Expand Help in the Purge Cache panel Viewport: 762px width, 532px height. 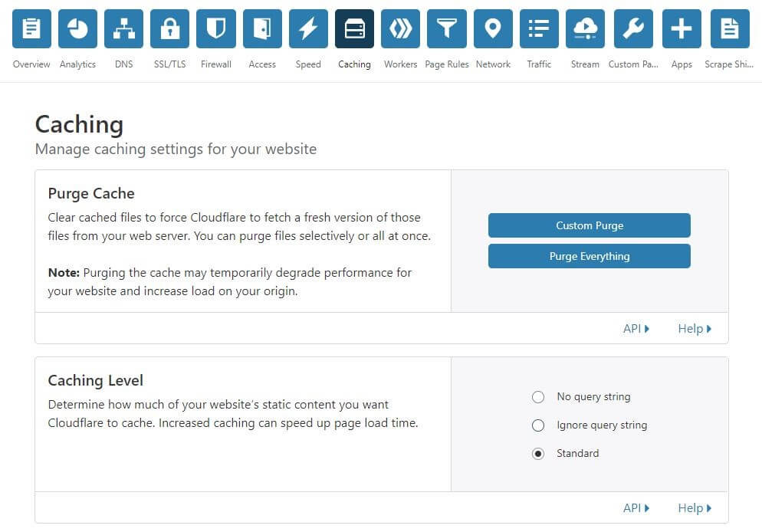[x=694, y=329]
